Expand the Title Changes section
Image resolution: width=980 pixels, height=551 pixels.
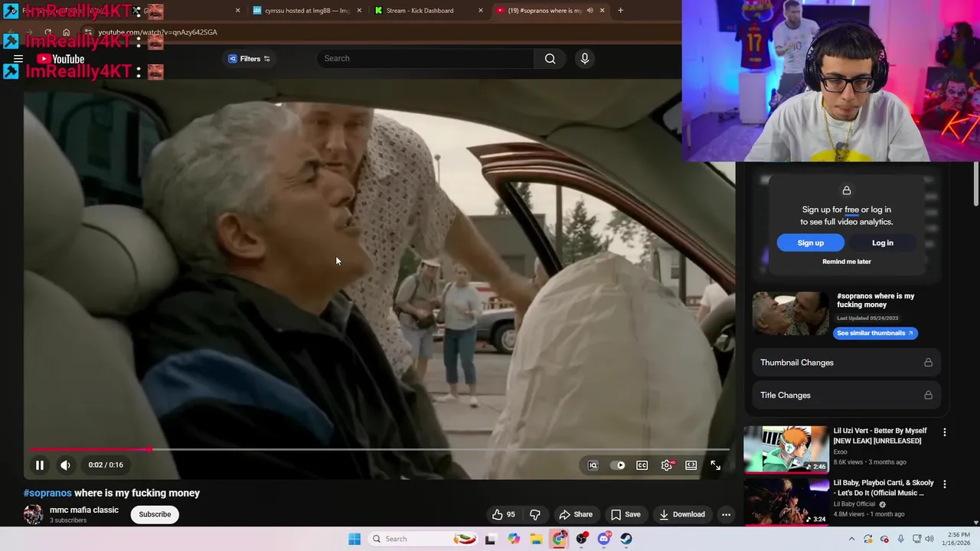(x=846, y=396)
